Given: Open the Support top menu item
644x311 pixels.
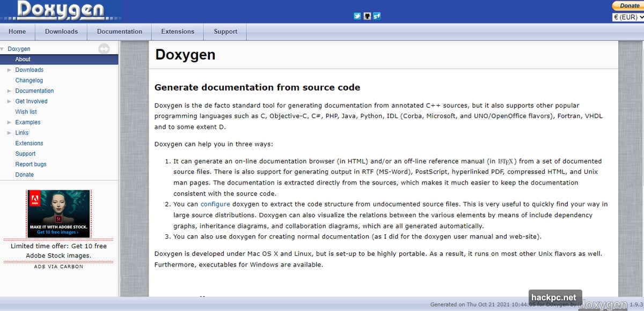Looking at the screenshot, I should coord(225,32).
